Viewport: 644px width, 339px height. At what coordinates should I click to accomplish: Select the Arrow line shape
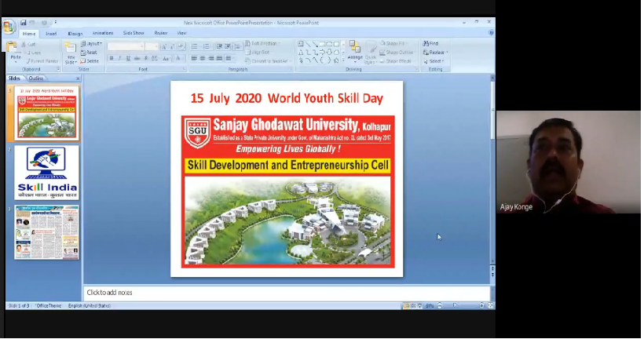point(315,44)
